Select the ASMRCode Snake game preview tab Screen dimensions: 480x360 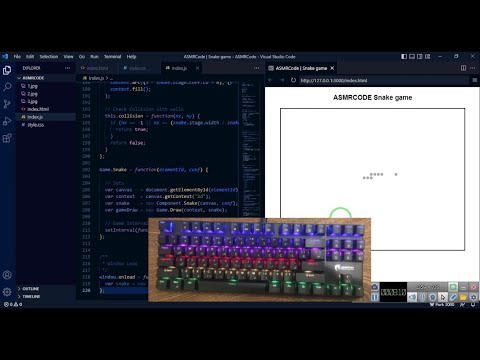pos(301,68)
